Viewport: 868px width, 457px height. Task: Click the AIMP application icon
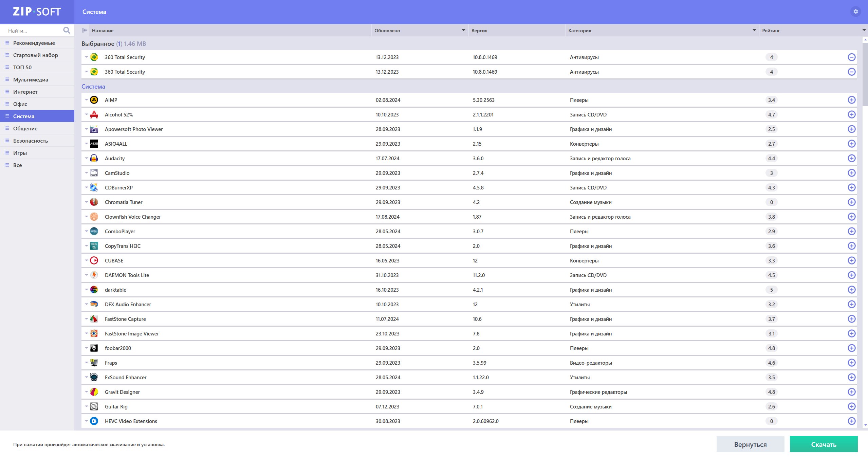tap(94, 100)
